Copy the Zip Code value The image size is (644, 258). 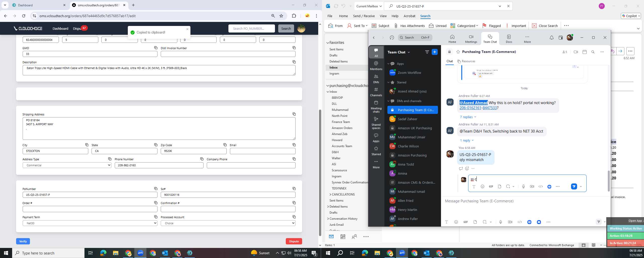click(x=225, y=145)
